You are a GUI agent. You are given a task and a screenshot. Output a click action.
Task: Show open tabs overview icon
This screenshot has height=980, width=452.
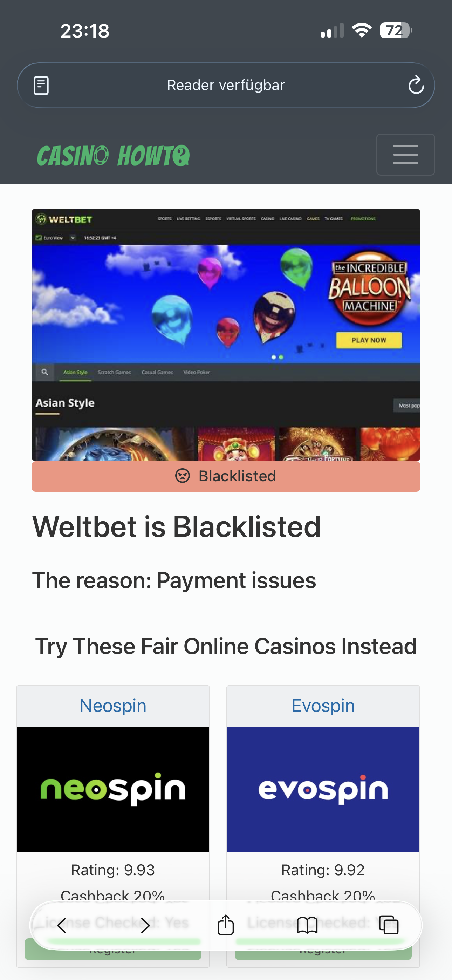tap(389, 925)
